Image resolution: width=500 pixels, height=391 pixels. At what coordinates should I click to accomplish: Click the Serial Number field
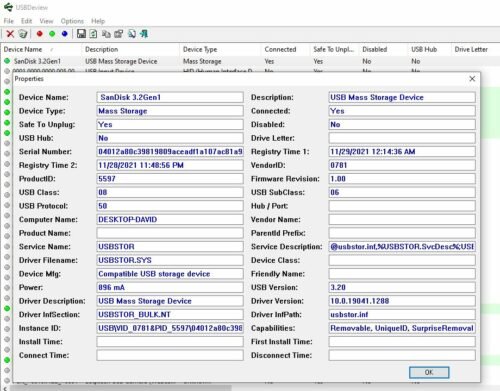(x=170, y=152)
